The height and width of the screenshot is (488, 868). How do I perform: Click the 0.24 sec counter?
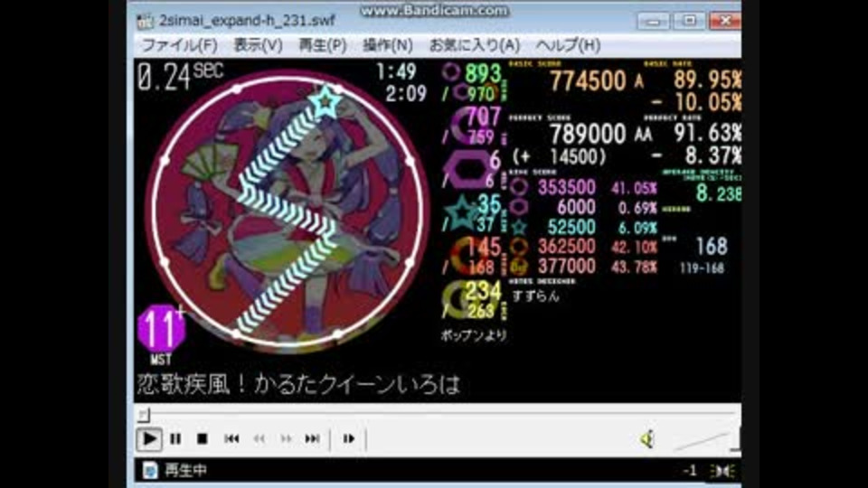click(180, 76)
